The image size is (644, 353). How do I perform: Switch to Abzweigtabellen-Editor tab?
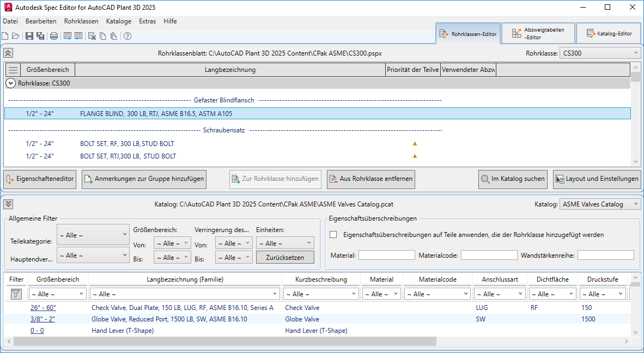point(538,34)
